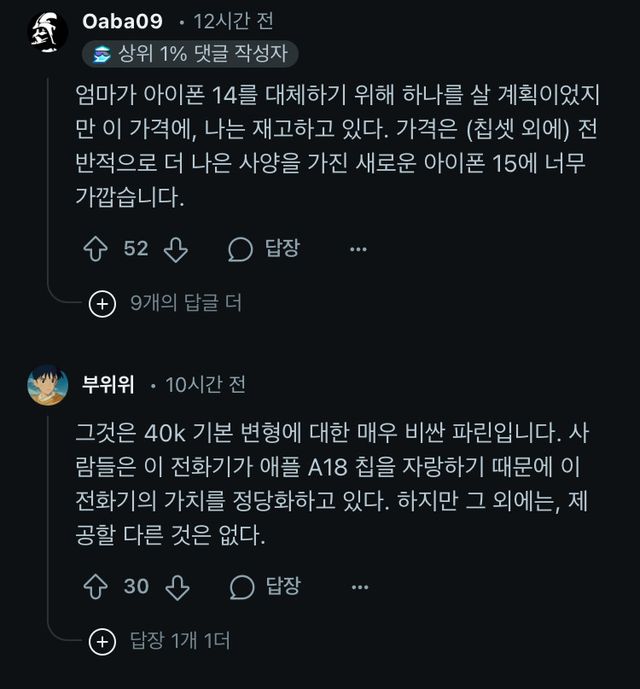Image resolution: width=640 pixels, height=689 pixels.
Task: Upvote Oaba09's comment
Action: (96, 249)
